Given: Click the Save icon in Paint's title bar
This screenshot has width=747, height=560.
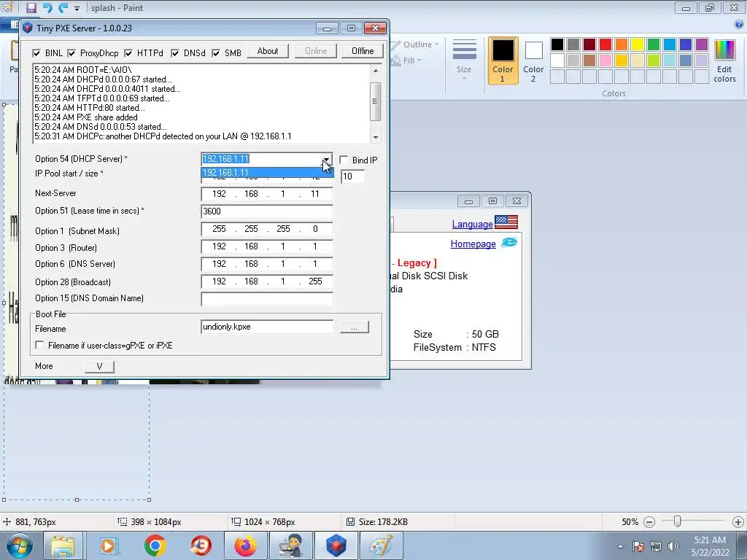Looking at the screenshot, I should click(31, 7).
